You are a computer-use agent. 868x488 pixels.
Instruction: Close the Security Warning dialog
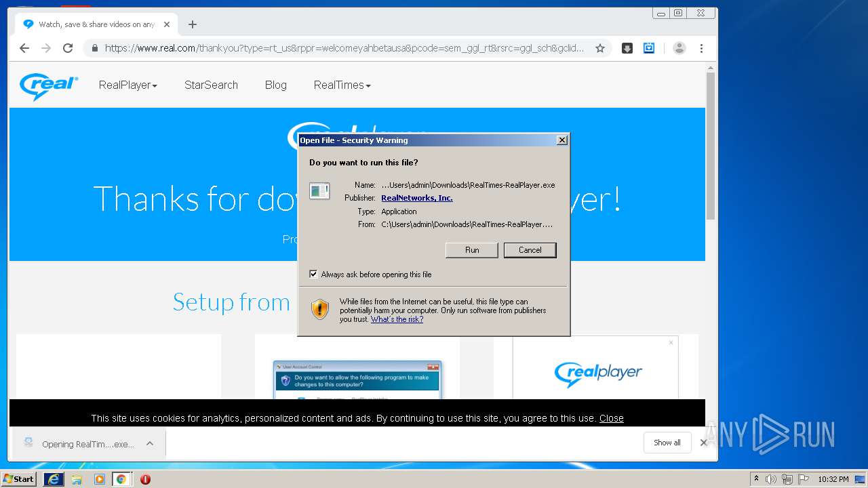pos(561,140)
